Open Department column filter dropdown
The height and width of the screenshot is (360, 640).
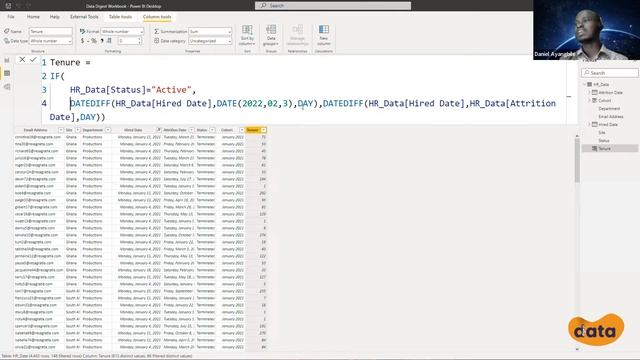tap(108, 130)
